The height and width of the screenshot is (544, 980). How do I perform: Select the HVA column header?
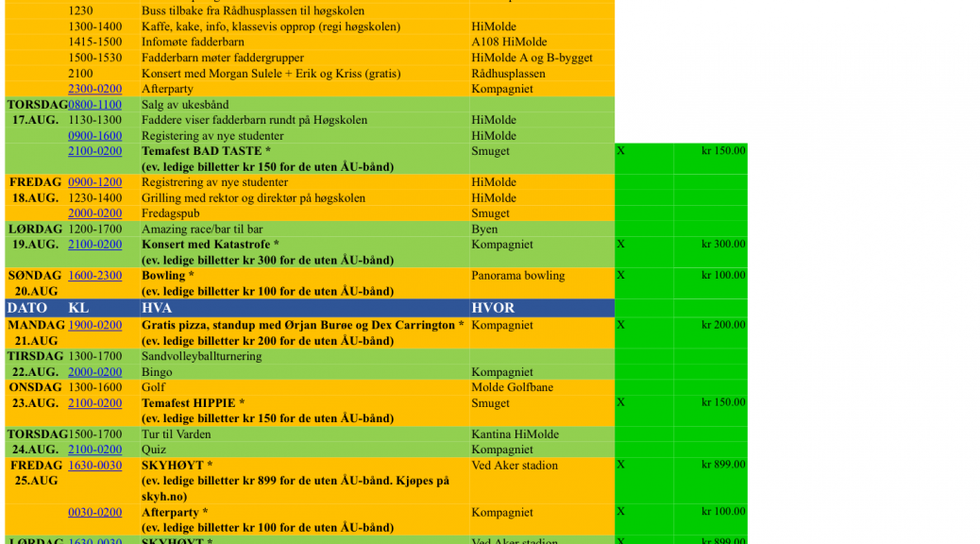coord(157,309)
